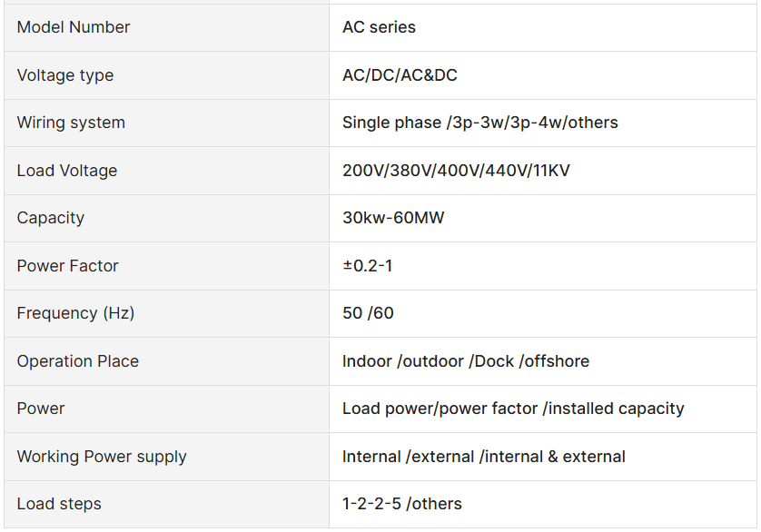Select Internal /external /internal & external value
Screen dimensions: 761x532
(x=483, y=457)
